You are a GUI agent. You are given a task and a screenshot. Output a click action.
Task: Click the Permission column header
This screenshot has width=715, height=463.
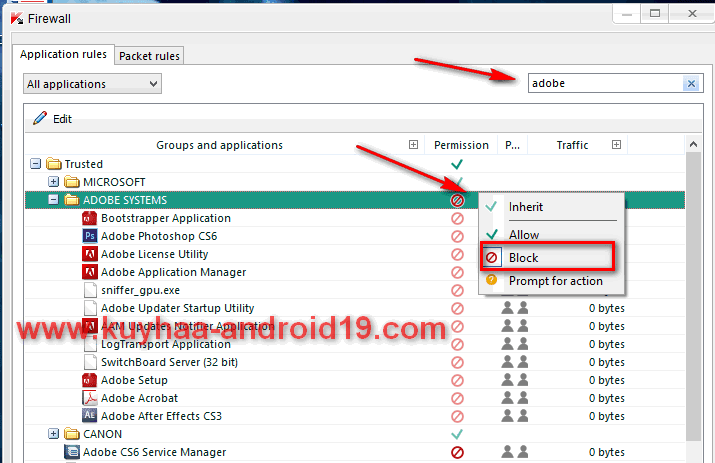461,145
